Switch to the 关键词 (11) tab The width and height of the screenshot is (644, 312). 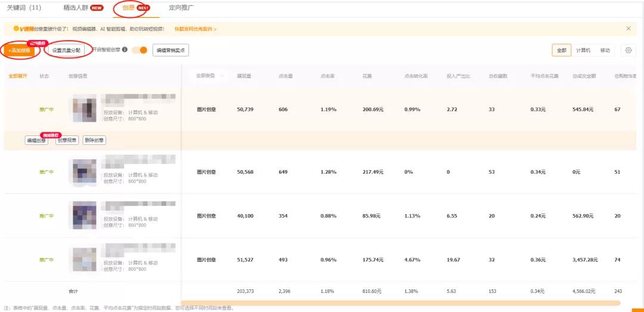(24, 8)
